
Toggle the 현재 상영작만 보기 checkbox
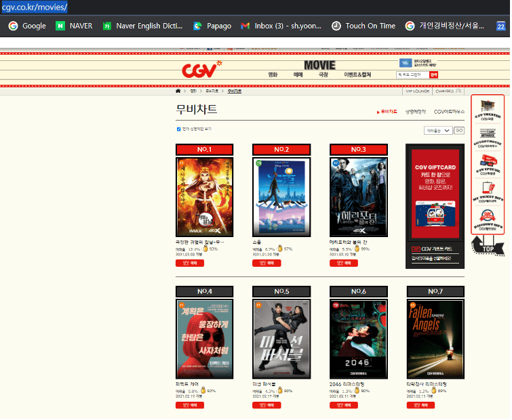178,129
